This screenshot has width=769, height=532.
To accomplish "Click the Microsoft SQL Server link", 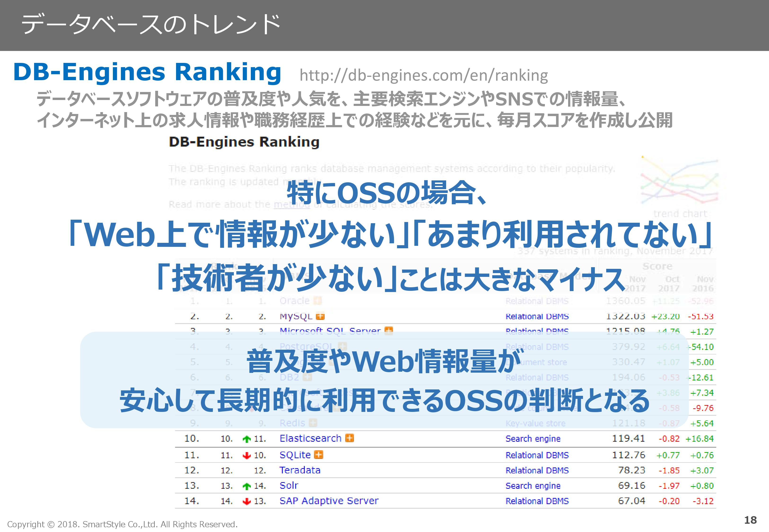I will point(330,331).
